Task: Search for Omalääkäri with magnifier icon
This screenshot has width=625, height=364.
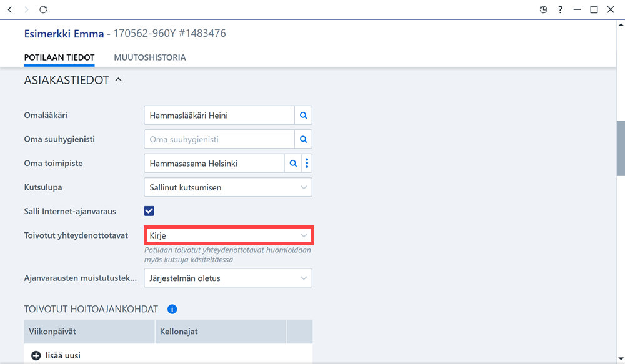Action: [x=303, y=115]
